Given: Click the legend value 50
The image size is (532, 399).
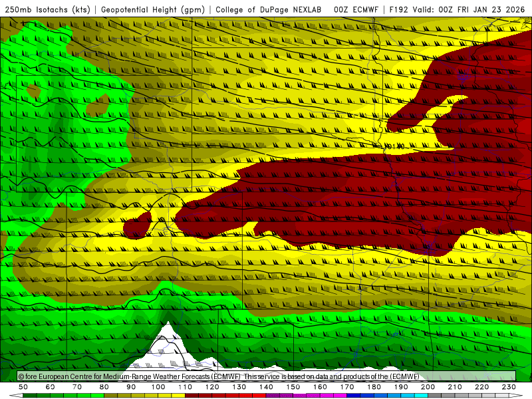Looking at the screenshot, I should (x=23, y=387).
